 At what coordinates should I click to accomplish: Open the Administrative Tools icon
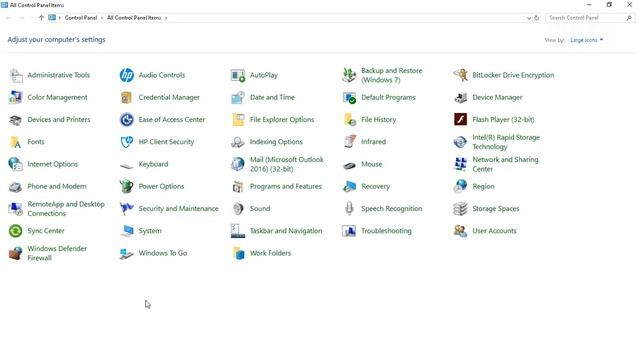(x=16, y=76)
